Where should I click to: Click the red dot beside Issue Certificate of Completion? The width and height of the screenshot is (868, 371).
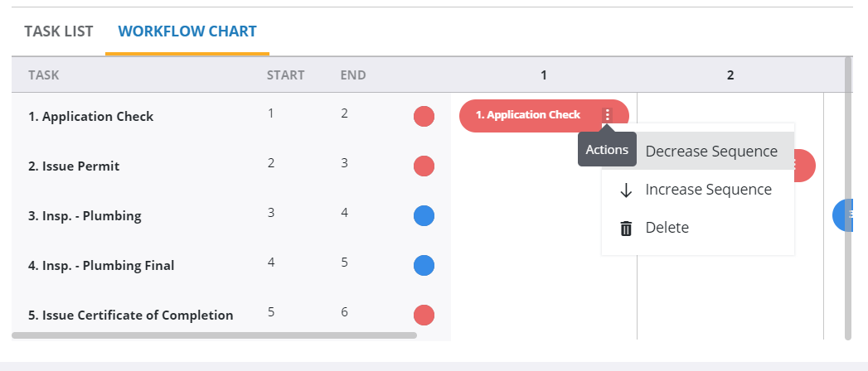424,316
